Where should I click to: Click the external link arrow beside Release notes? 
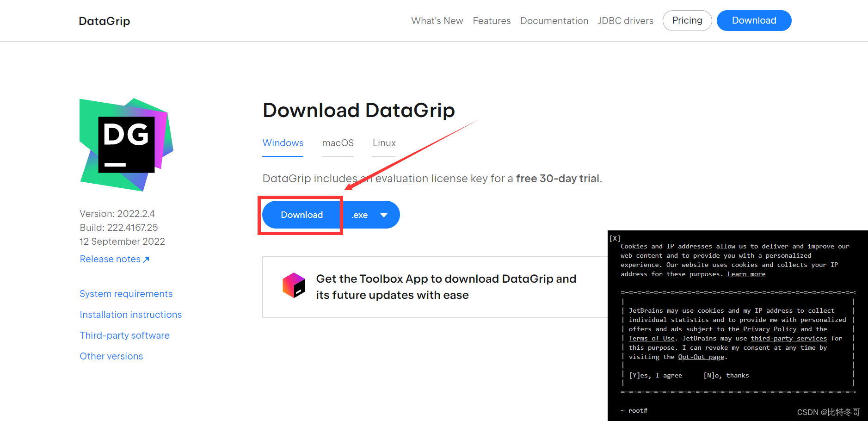[x=147, y=259]
